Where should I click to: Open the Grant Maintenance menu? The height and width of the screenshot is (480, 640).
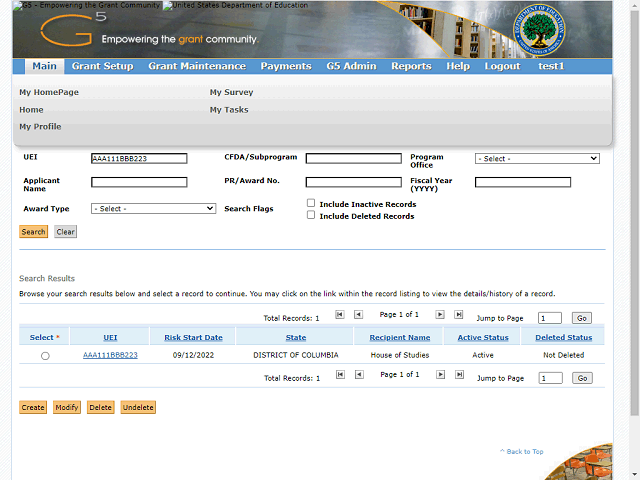click(x=196, y=66)
